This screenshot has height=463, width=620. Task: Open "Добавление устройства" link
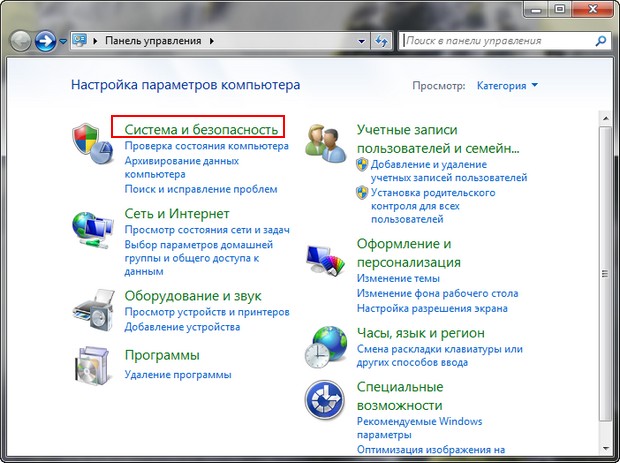tap(182, 327)
